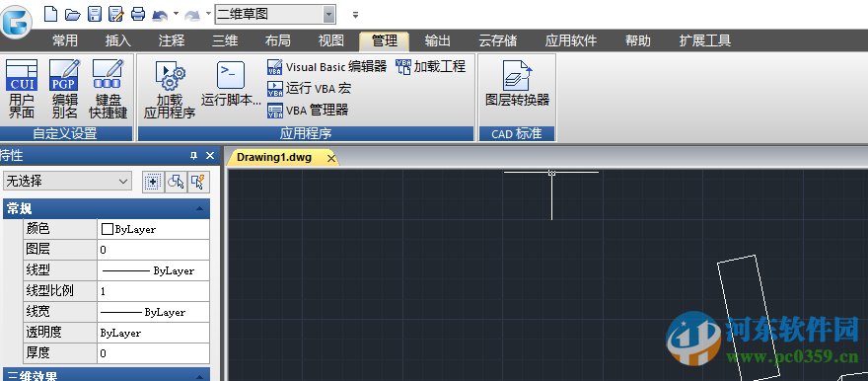
Task: Open the 键盘快捷键 settings icon
Action: (x=108, y=89)
